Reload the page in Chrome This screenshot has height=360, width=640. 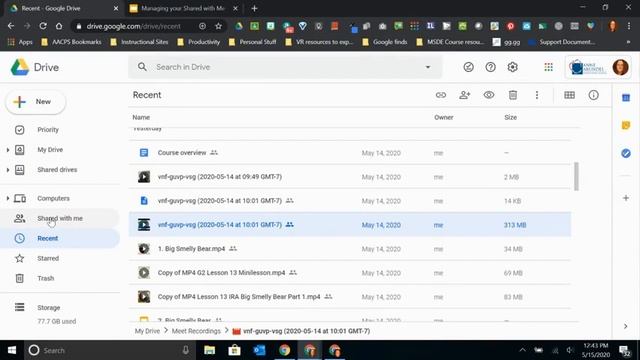43,26
